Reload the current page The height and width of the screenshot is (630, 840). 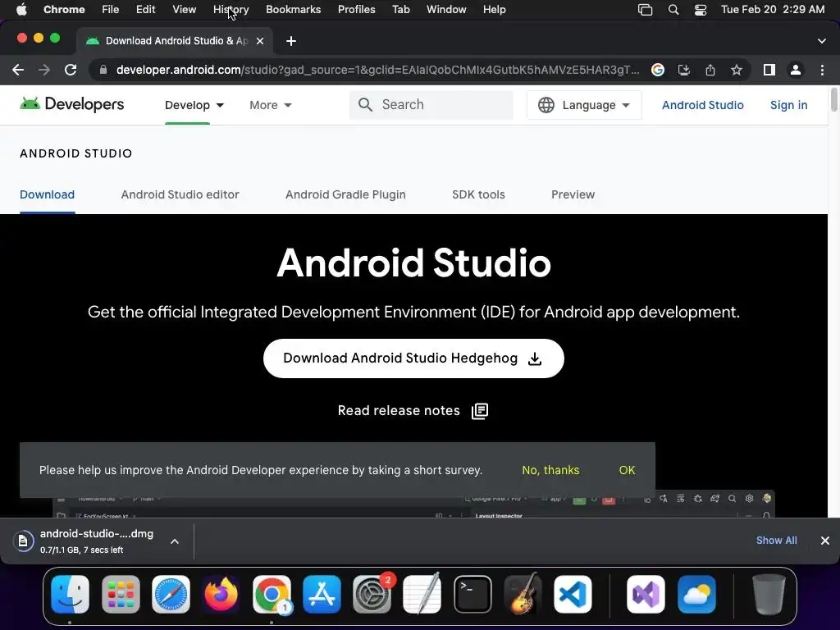point(71,70)
